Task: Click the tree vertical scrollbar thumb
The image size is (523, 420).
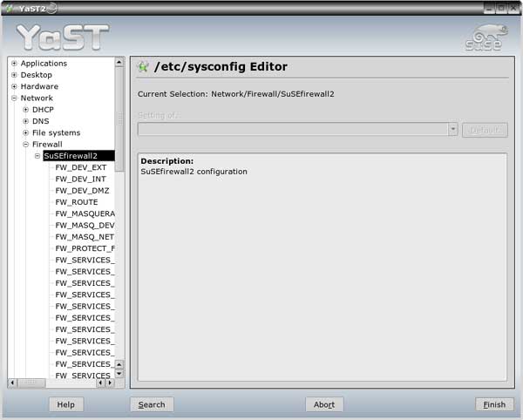Action: tap(119, 119)
